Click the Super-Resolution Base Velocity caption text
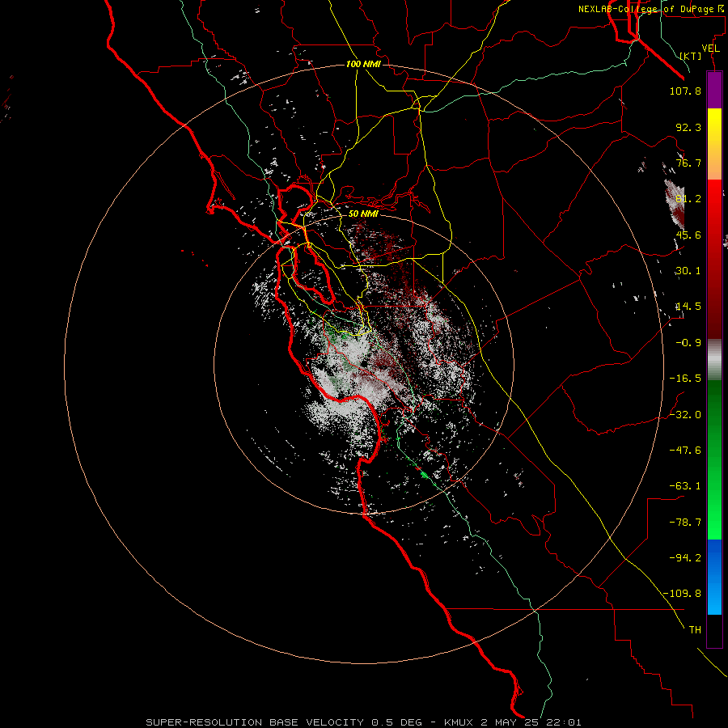The width and height of the screenshot is (728, 728). click(x=363, y=722)
